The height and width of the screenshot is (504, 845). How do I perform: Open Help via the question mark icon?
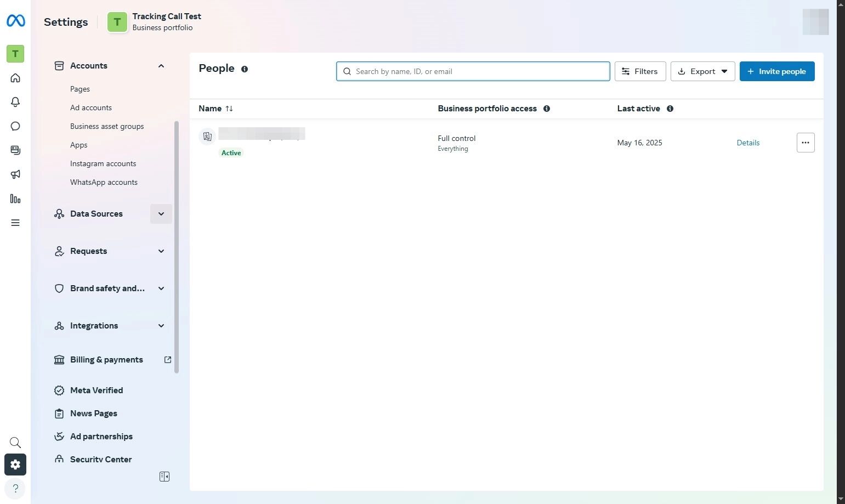15,488
